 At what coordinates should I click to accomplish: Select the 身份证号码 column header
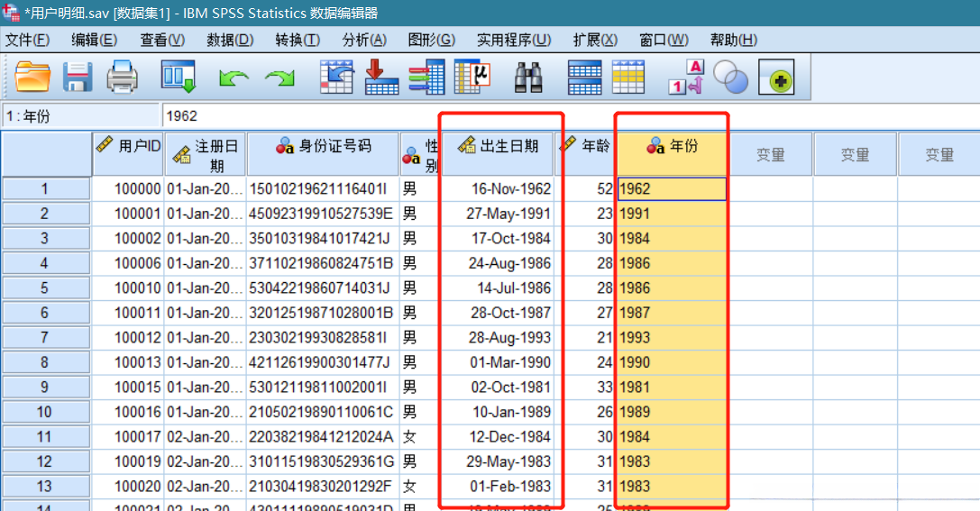point(323,154)
